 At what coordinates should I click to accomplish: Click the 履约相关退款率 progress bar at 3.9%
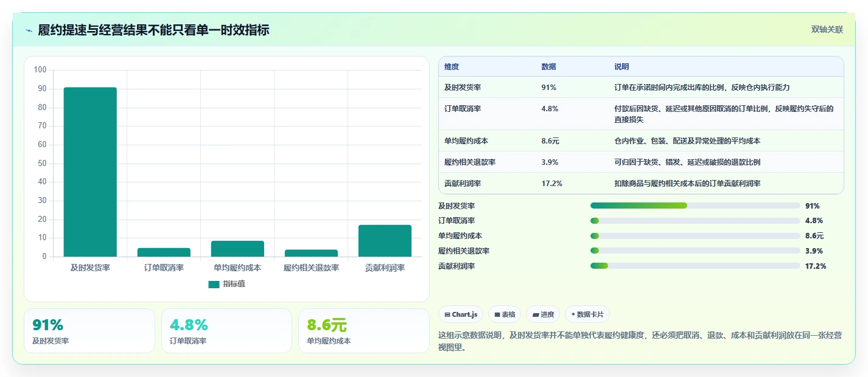click(x=695, y=251)
